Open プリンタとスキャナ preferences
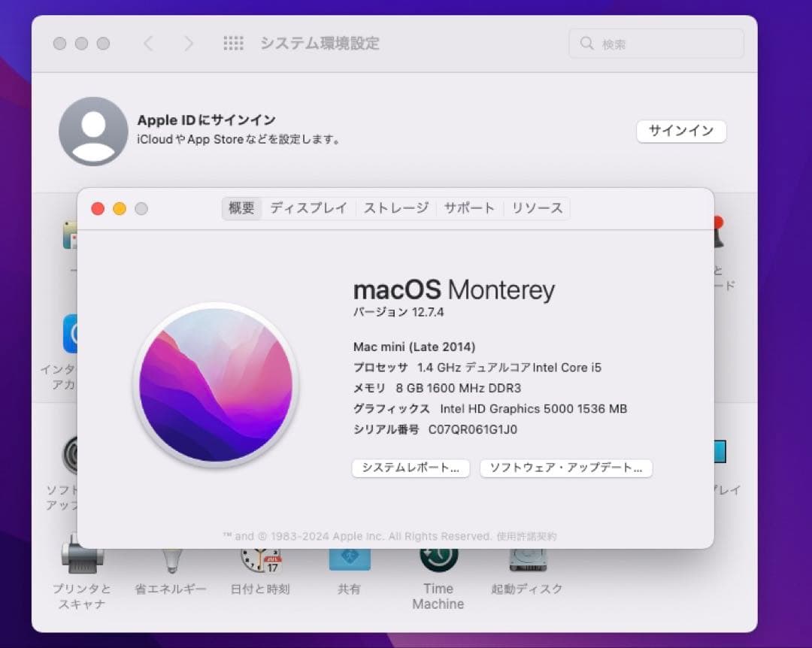Screen dimensions: 812x648 [x=81, y=571]
